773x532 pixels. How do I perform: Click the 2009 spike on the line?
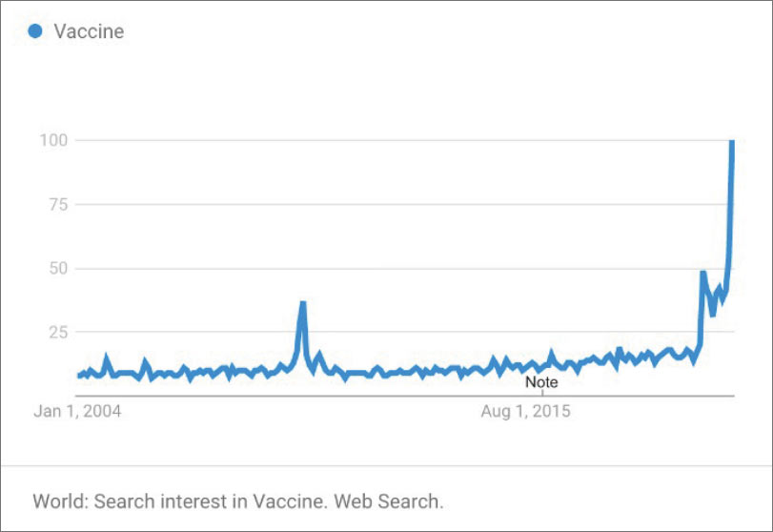[x=303, y=304]
